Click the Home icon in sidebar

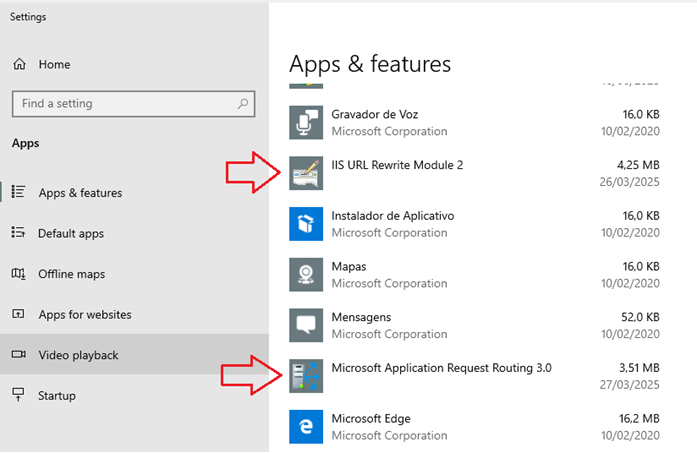tap(19, 64)
